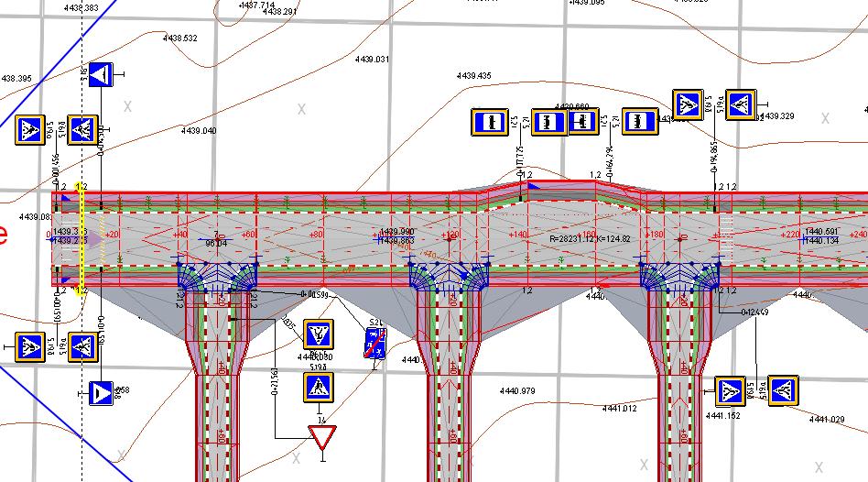Click the elevation pair 1440.591 / 1440.134

click(822, 236)
